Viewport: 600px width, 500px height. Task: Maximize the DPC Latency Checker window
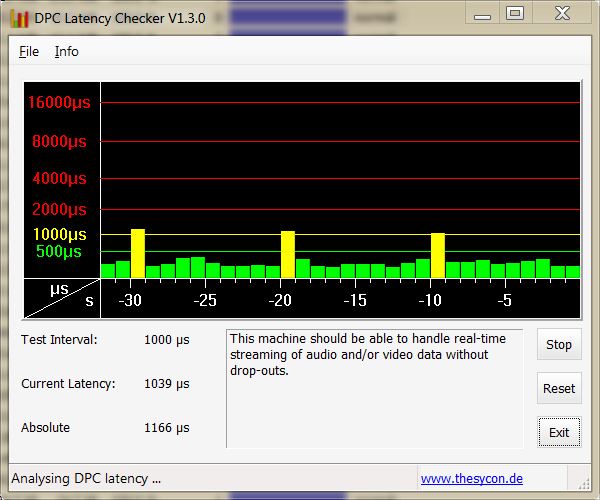[x=515, y=14]
